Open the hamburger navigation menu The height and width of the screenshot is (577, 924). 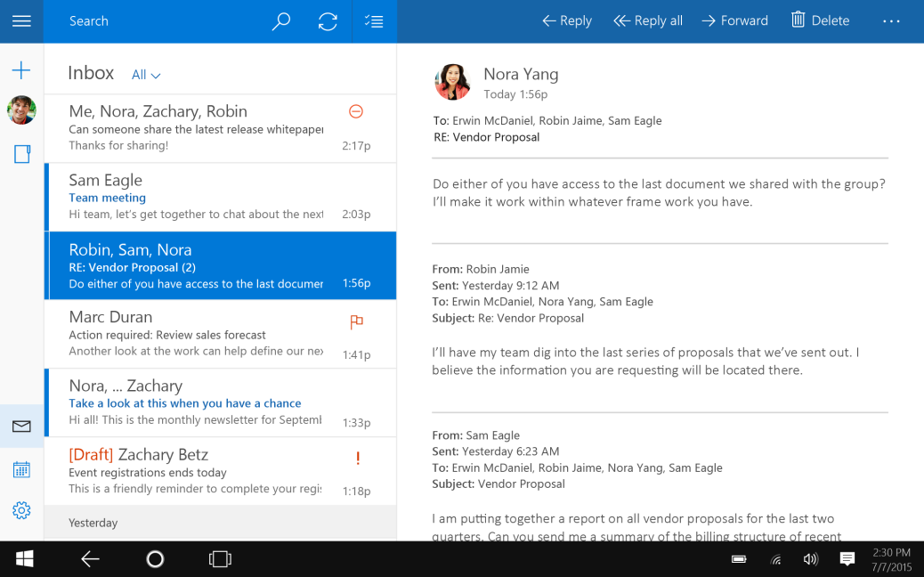tap(21, 21)
